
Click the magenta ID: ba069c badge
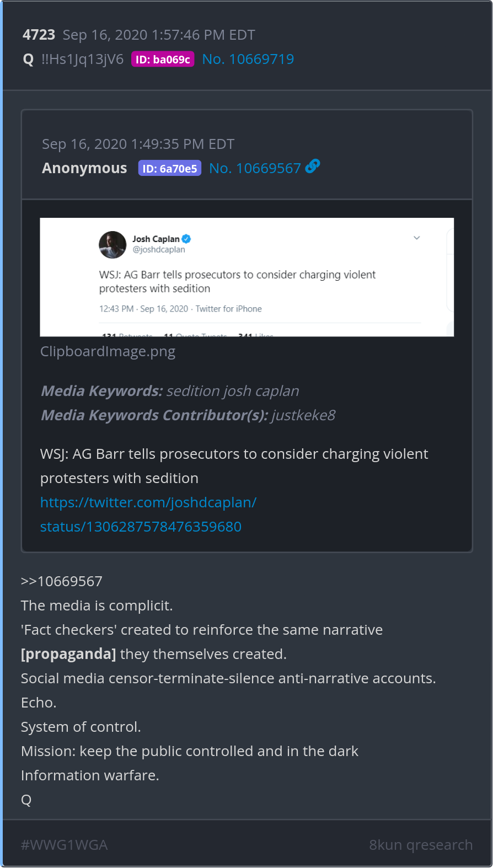(163, 60)
